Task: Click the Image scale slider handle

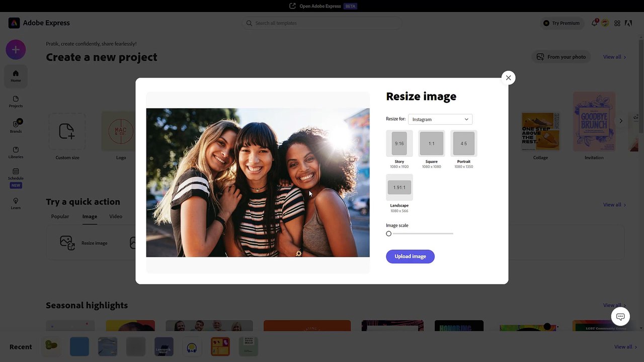Action: point(388,233)
